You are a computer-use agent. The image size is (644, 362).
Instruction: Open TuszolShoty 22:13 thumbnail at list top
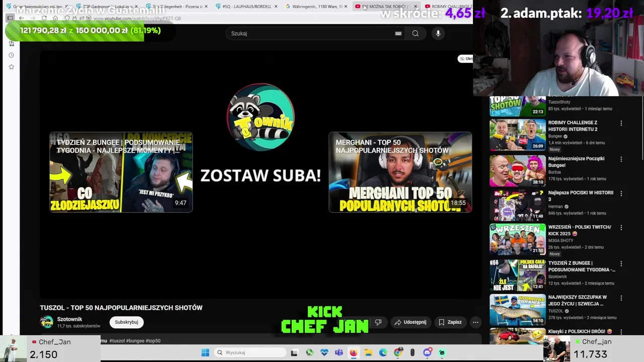tap(517, 106)
